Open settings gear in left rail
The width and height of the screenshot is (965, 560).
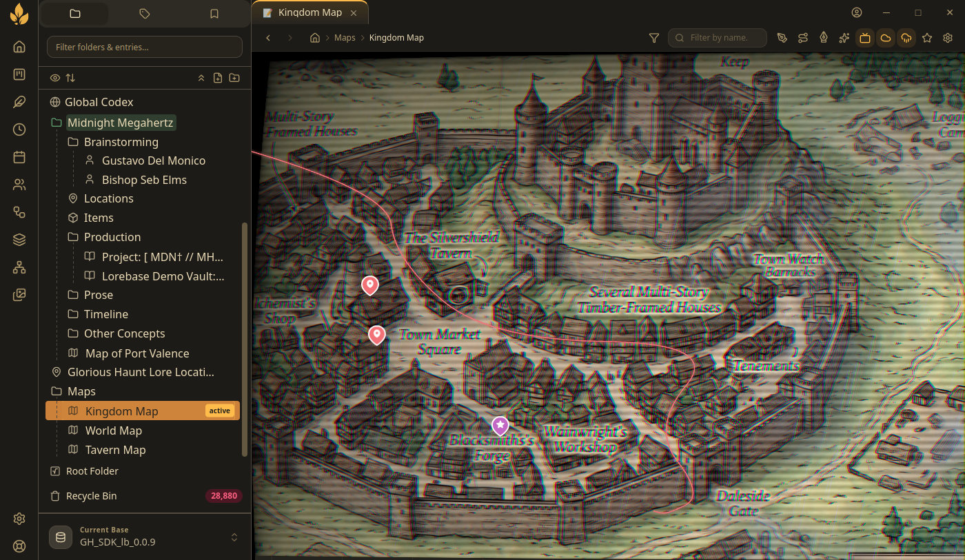pyautogui.click(x=19, y=519)
